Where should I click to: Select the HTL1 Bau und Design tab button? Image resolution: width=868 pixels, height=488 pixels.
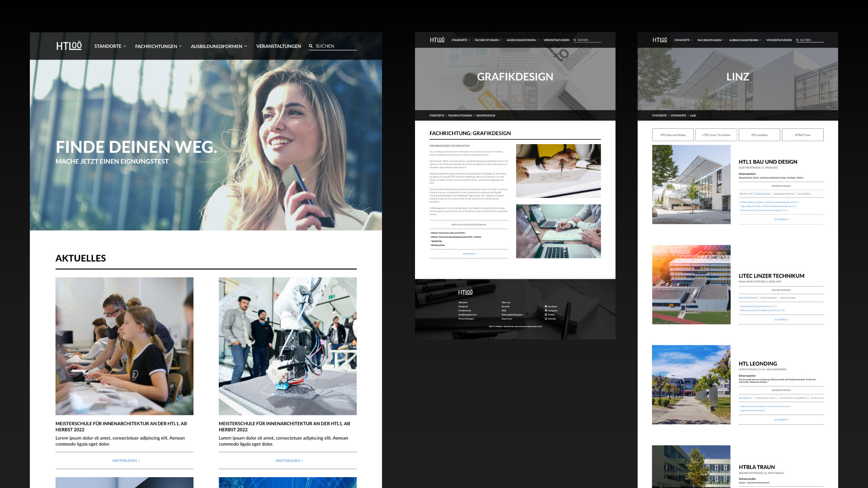pyautogui.click(x=673, y=135)
